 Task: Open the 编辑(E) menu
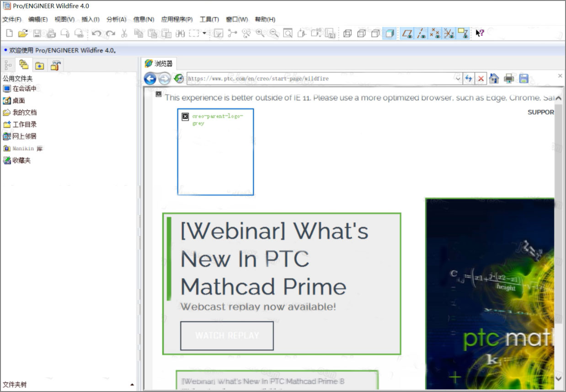[x=38, y=19]
